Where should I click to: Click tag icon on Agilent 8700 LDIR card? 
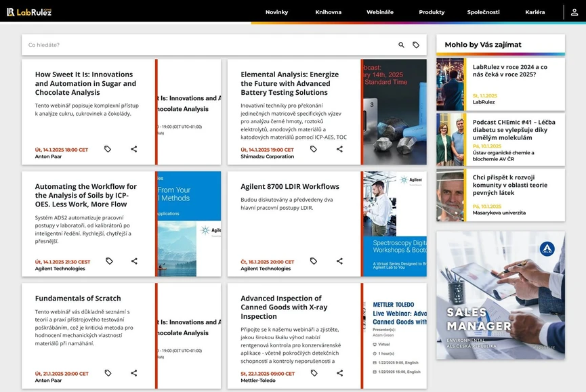(314, 261)
